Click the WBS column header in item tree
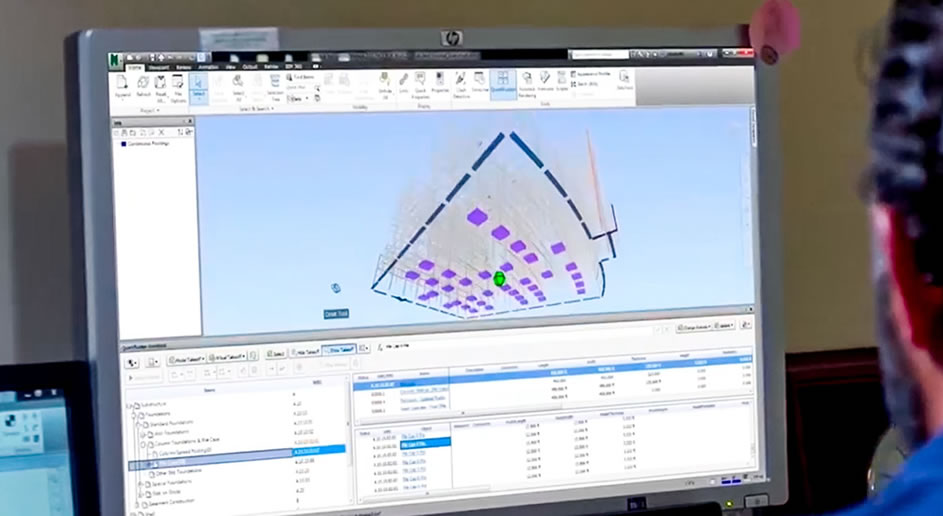Image resolution: width=943 pixels, height=516 pixels. (x=317, y=382)
